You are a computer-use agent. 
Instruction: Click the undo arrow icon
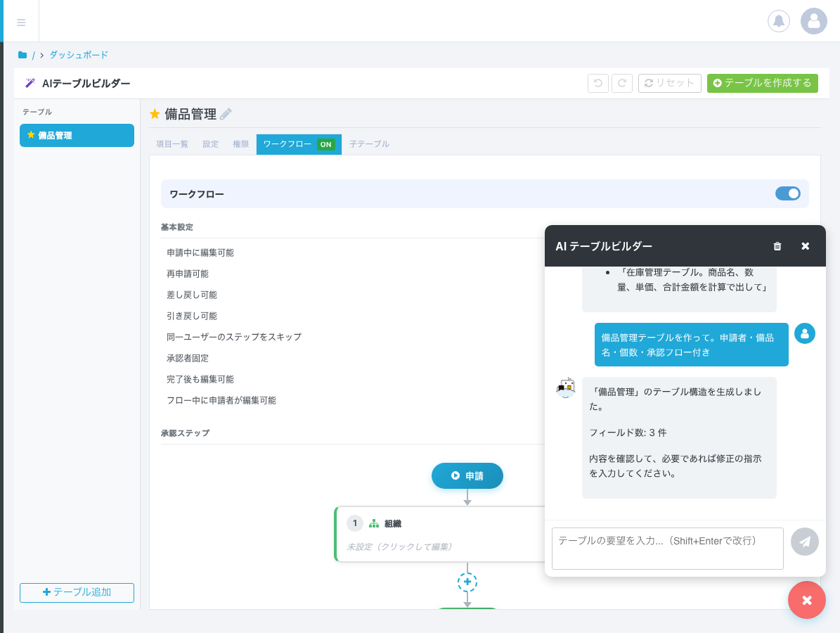[598, 83]
